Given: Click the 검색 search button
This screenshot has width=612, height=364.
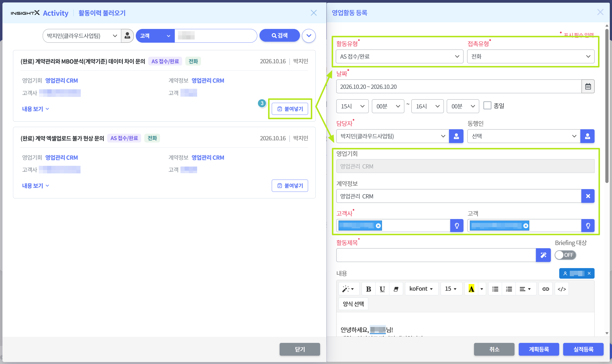Looking at the screenshot, I should (x=280, y=36).
